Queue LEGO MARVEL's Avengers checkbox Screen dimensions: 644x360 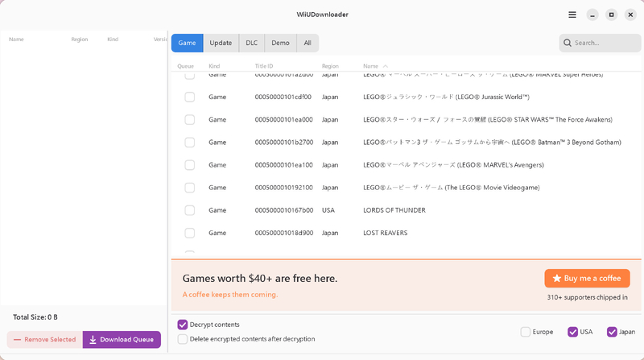[189, 165]
